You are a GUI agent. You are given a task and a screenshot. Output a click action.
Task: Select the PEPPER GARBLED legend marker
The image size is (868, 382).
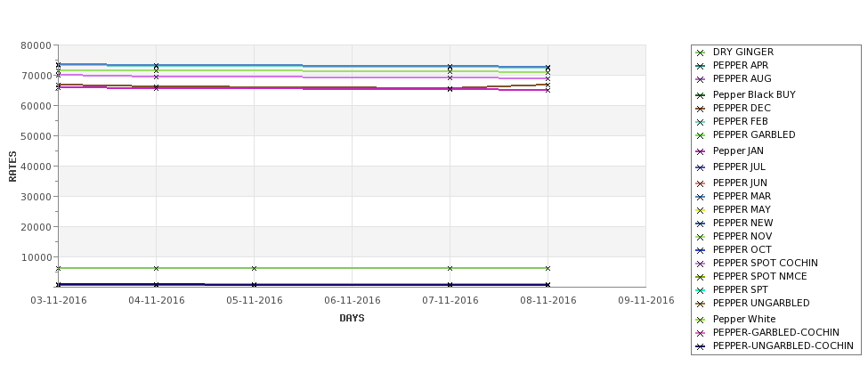click(701, 135)
